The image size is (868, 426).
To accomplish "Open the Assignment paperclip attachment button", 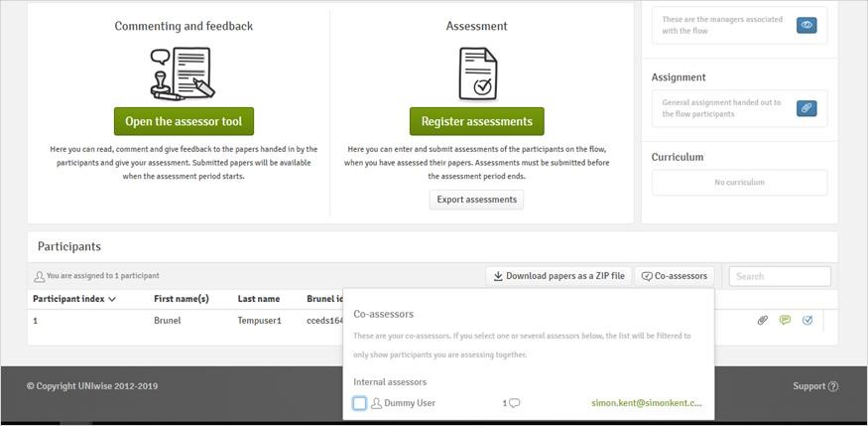I will click(806, 108).
